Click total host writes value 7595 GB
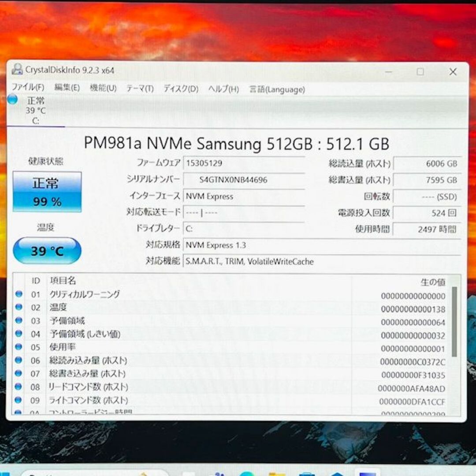The width and height of the screenshot is (476, 476). coord(427,180)
